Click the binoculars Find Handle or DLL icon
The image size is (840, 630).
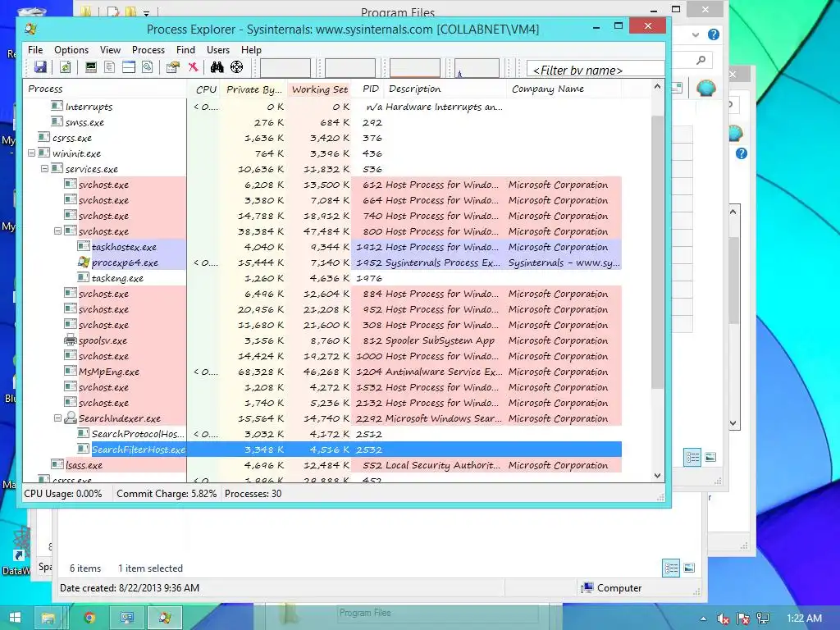point(217,67)
